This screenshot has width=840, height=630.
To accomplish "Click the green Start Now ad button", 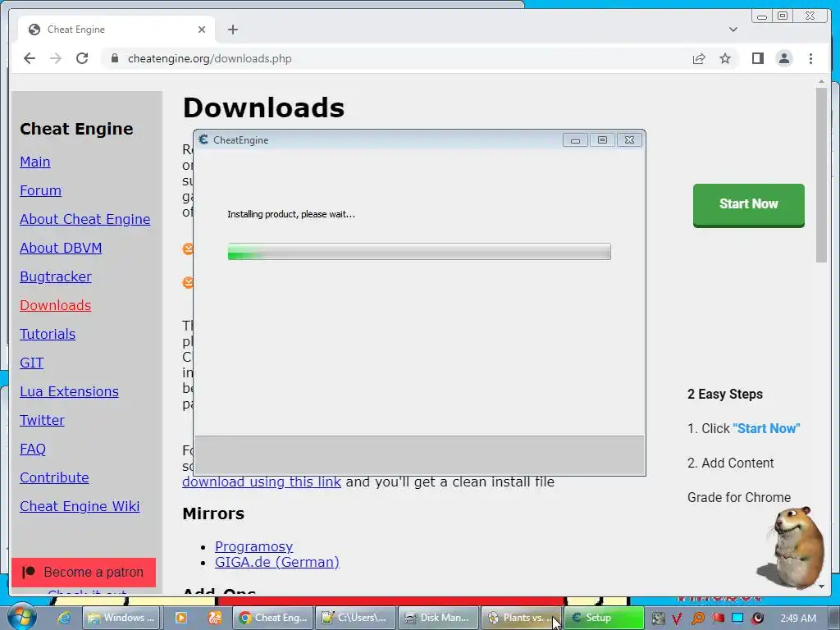I will point(748,204).
